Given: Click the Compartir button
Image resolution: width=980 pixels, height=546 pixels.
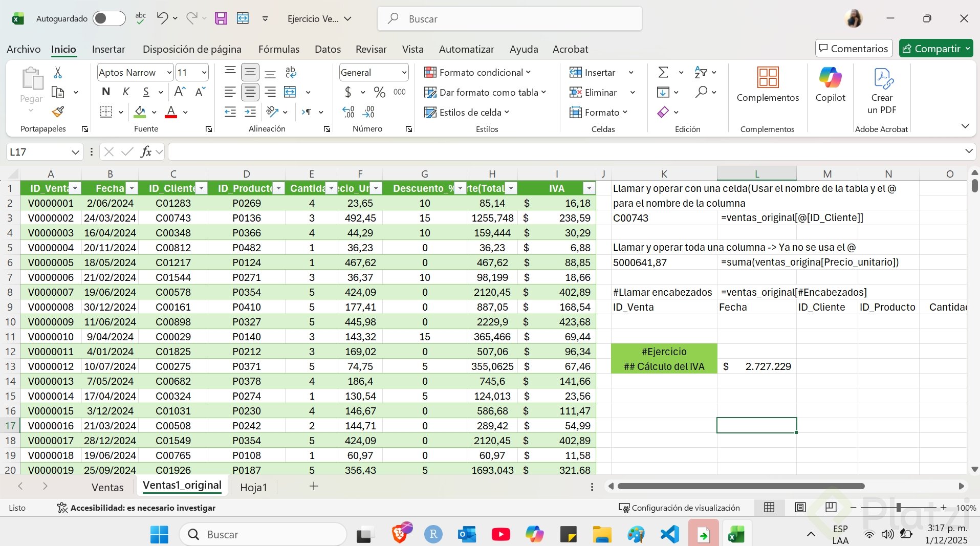Looking at the screenshot, I should [x=932, y=49].
